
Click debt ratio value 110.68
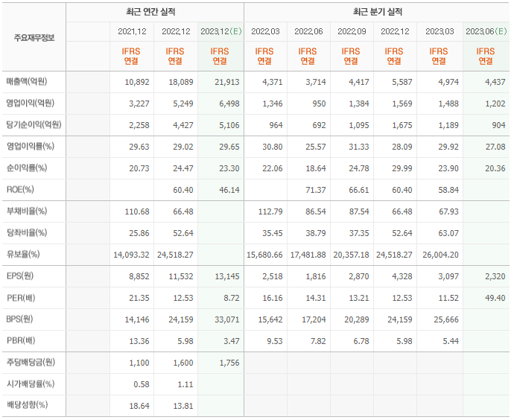pos(137,211)
